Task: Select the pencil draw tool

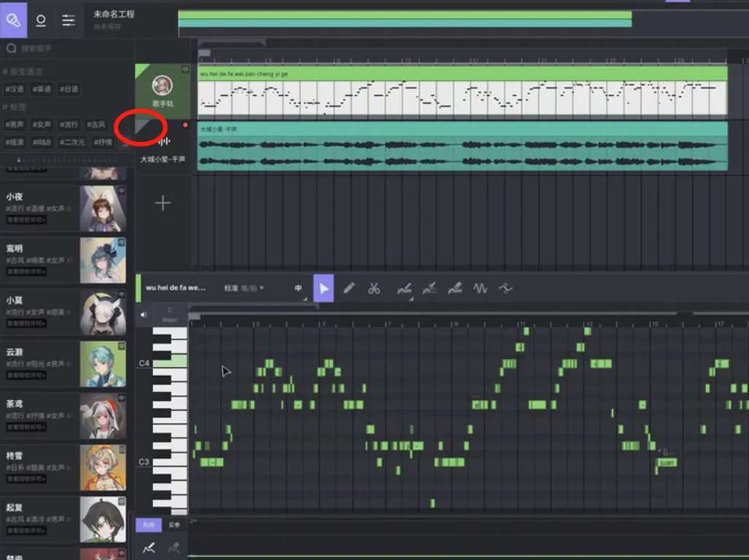Action: (349, 288)
